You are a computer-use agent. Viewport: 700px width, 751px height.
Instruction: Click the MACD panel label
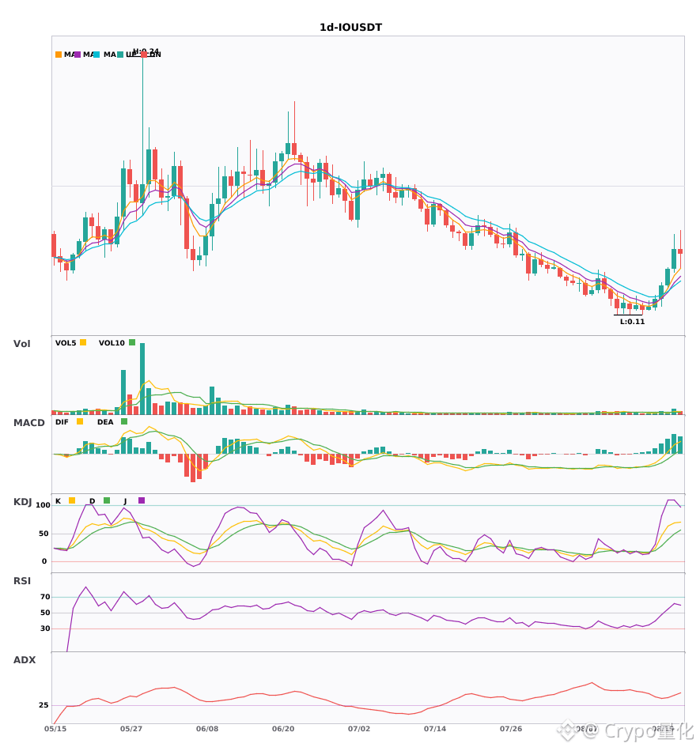click(29, 423)
